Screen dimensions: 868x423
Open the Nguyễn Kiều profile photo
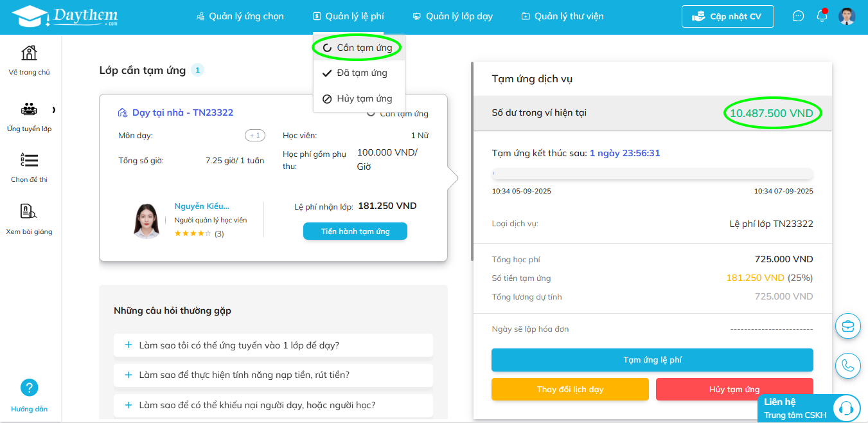146,221
